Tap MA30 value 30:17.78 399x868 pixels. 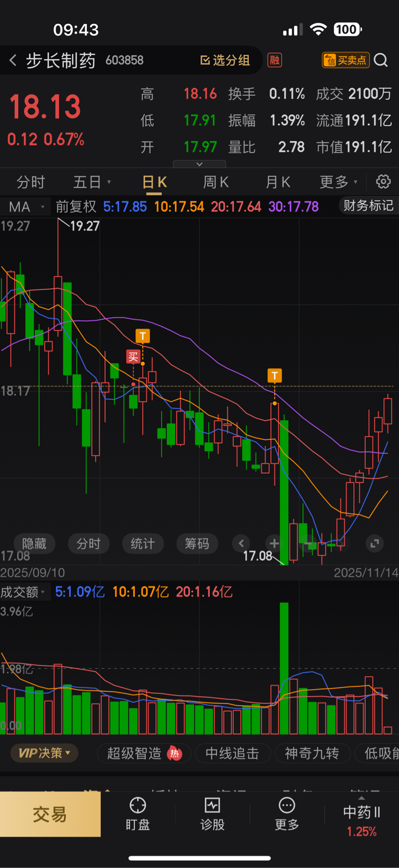(293, 206)
